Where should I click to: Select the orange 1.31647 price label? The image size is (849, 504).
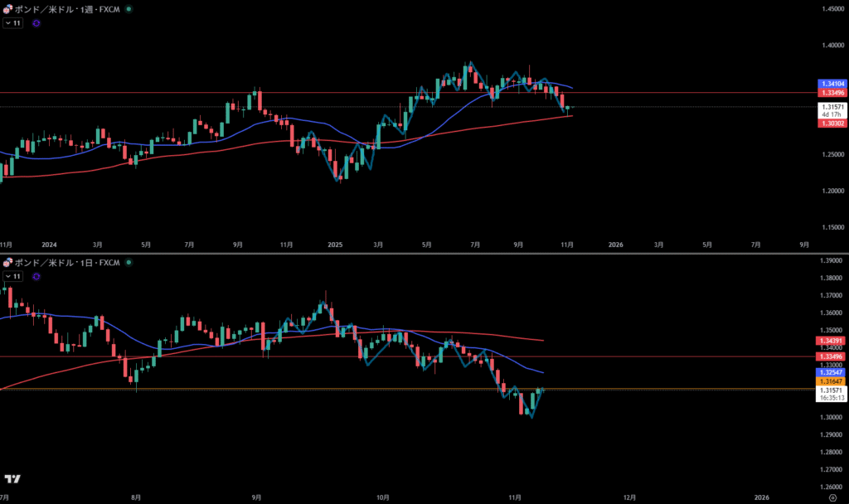[x=832, y=381]
